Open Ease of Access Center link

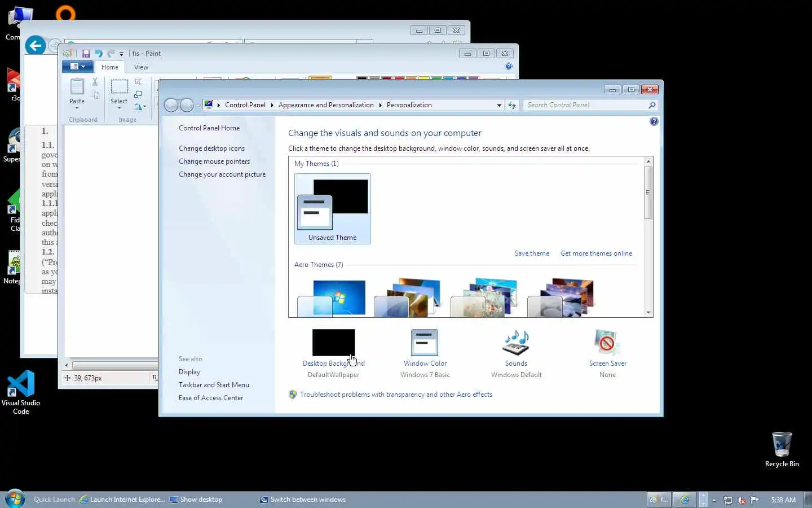211,398
